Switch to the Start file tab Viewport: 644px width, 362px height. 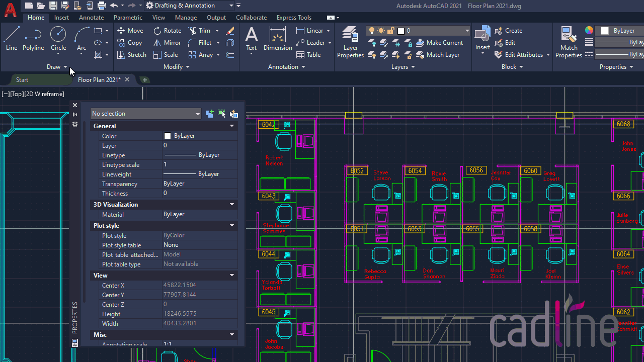pyautogui.click(x=22, y=80)
